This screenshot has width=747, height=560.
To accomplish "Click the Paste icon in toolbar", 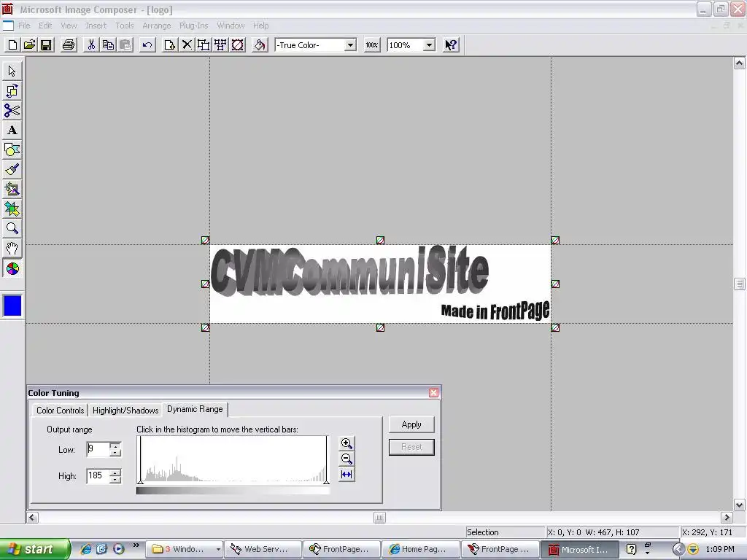I will point(125,45).
